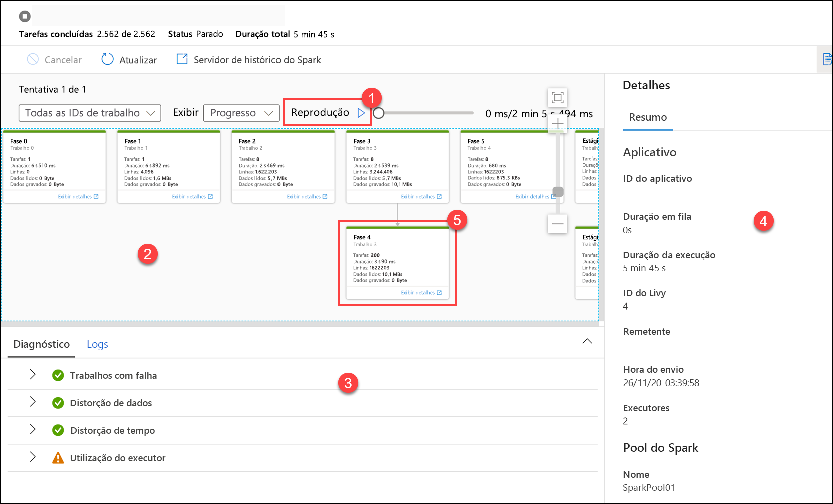Open Exibir detalhes for Fase 2
833x504 pixels.
click(307, 197)
